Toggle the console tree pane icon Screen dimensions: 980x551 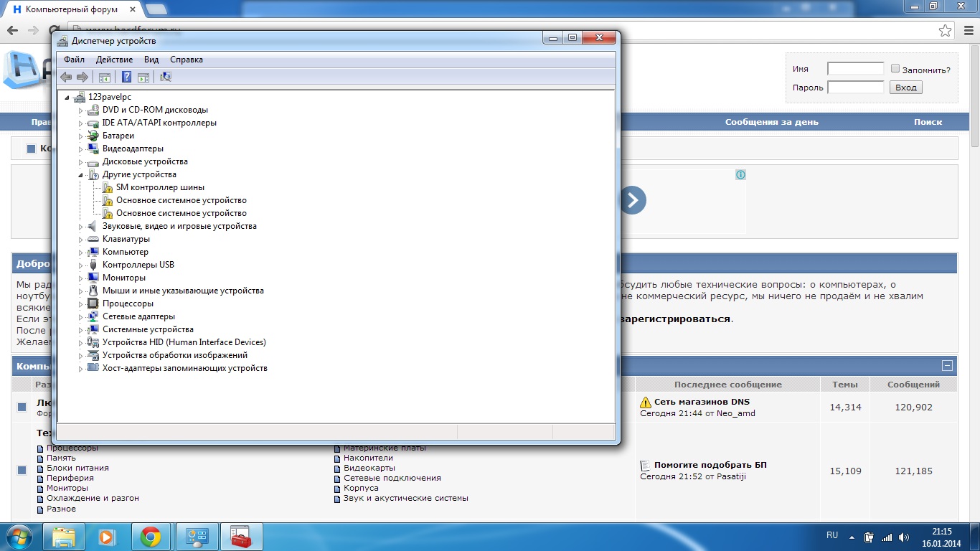point(105,77)
